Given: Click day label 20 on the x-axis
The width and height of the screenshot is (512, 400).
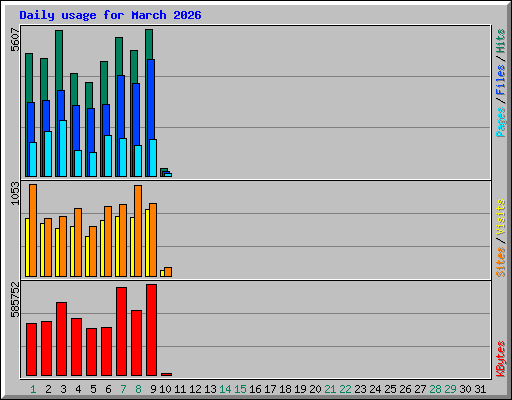Looking at the screenshot, I should tap(315, 389).
